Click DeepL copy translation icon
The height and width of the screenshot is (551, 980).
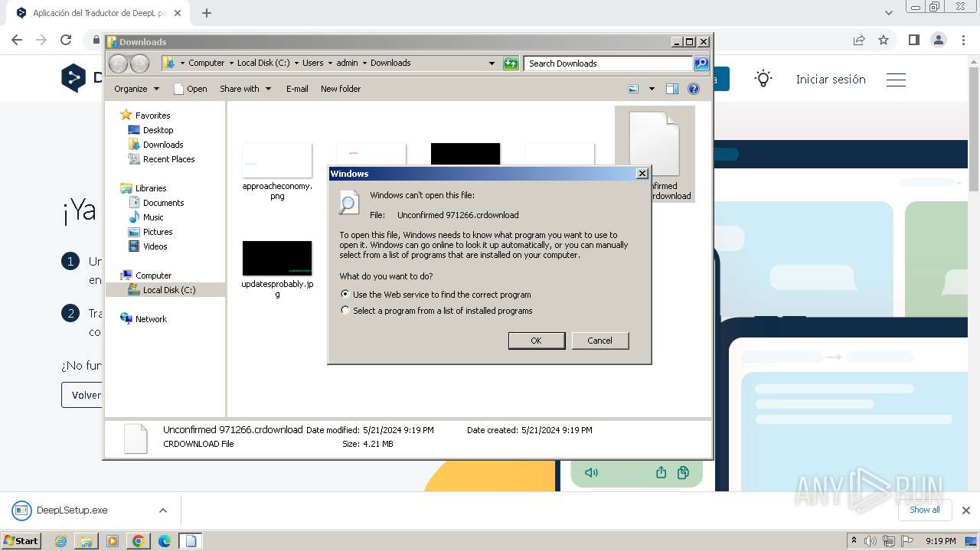pyautogui.click(x=683, y=472)
